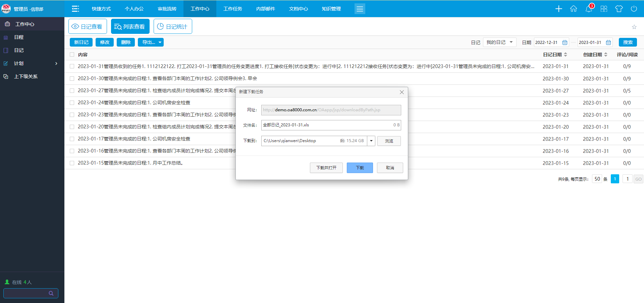Toggle the select-all checkbox in header

tap(72, 55)
